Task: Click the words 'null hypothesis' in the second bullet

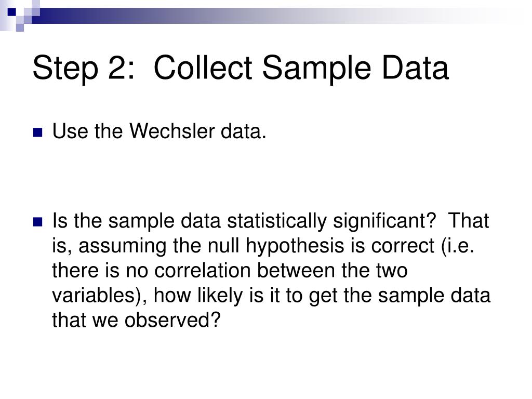Action: pos(276,246)
